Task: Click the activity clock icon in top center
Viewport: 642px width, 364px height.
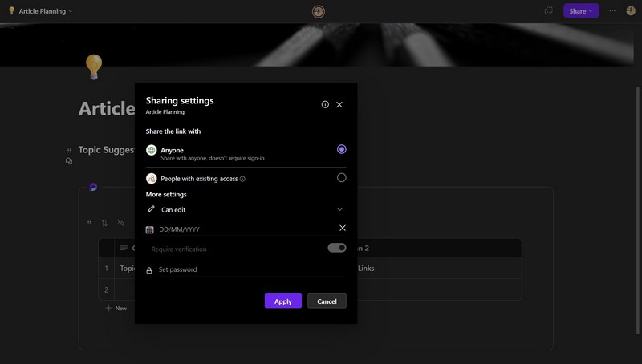Action: pyautogui.click(x=319, y=11)
